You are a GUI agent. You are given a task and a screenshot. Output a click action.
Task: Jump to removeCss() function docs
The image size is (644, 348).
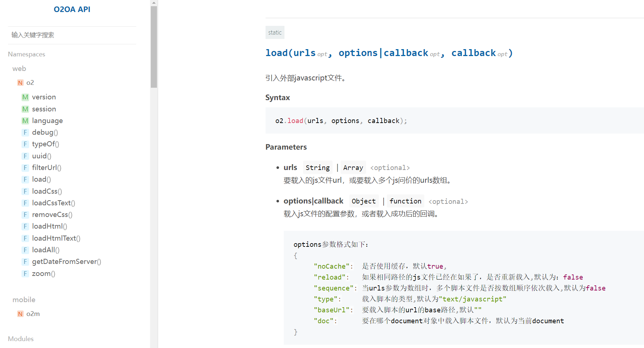tap(52, 215)
